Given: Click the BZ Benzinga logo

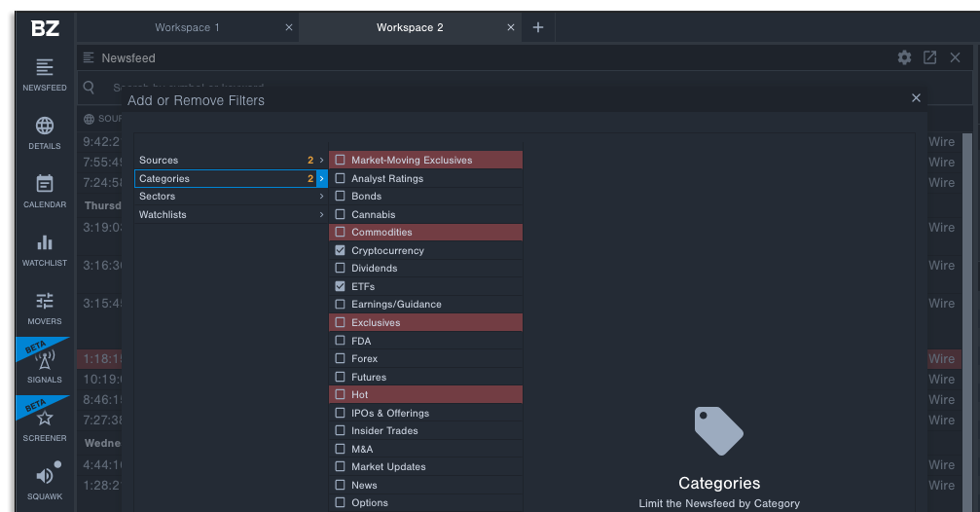Looking at the screenshot, I should (45, 28).
